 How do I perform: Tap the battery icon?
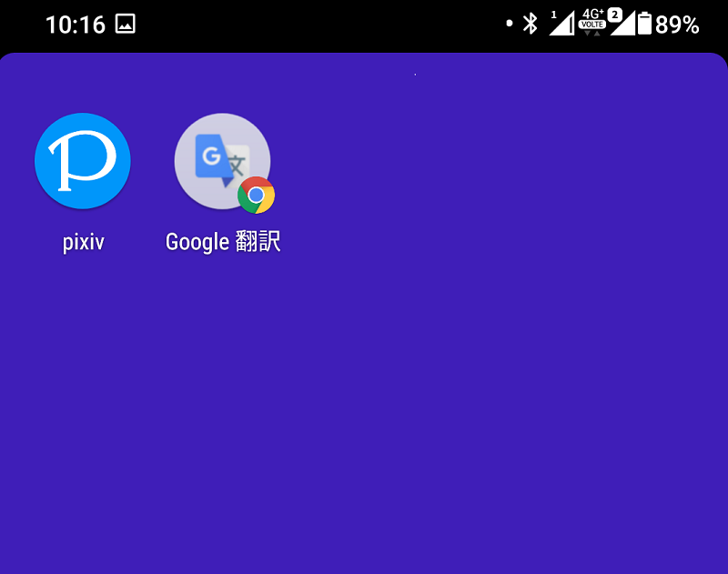pos(644,24)
